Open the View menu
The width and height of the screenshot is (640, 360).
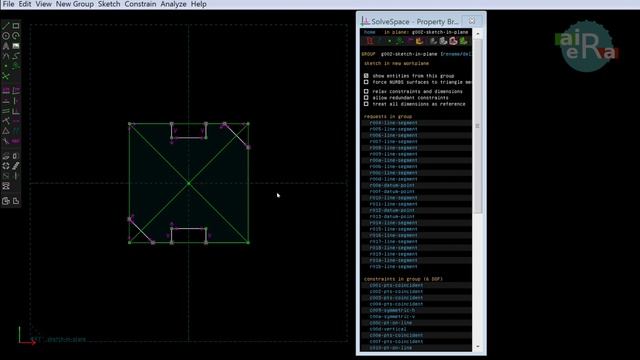[43, 4]
